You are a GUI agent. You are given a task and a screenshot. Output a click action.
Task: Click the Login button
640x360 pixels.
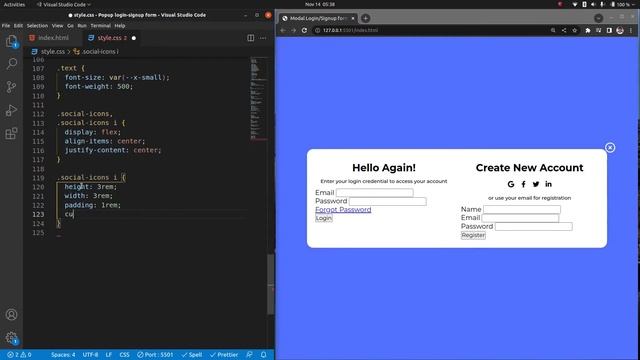[324, 218]
